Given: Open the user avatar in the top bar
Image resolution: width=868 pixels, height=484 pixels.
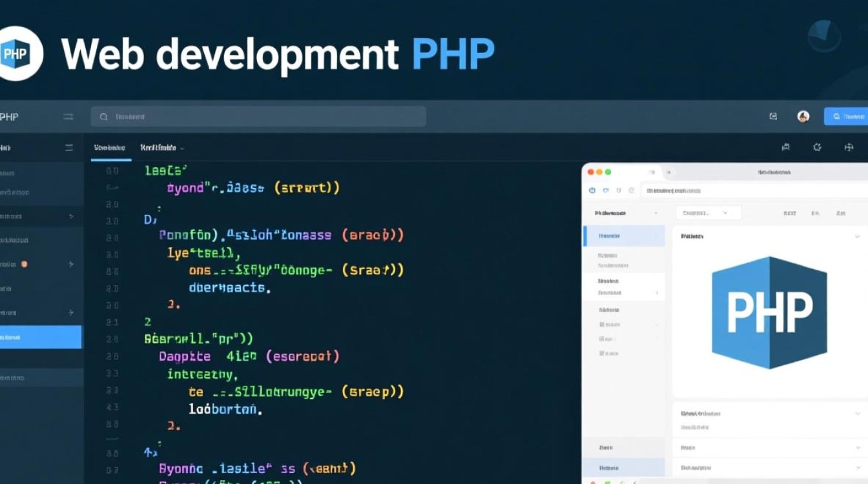Looking at the screenshot, I should pyautogui.click(x=803, y=116).
